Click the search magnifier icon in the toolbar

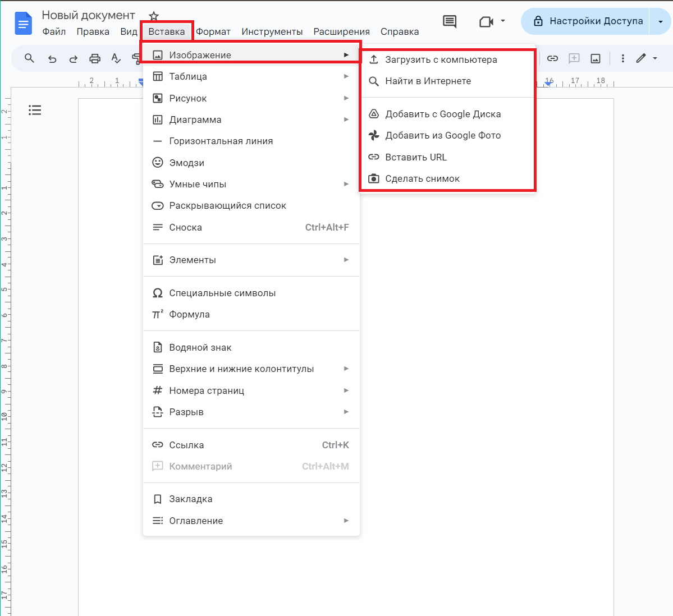29,58
